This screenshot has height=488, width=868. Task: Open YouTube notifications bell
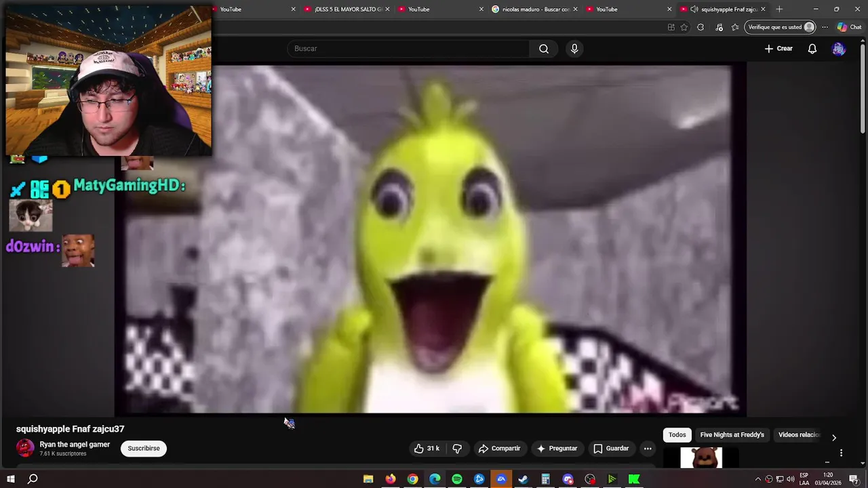(x=812, y=49)
